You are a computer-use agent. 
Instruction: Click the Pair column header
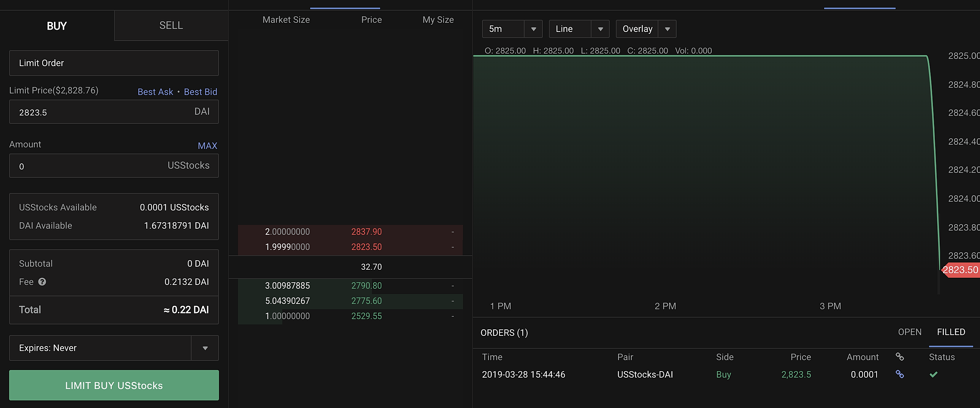tap(625, 357)
